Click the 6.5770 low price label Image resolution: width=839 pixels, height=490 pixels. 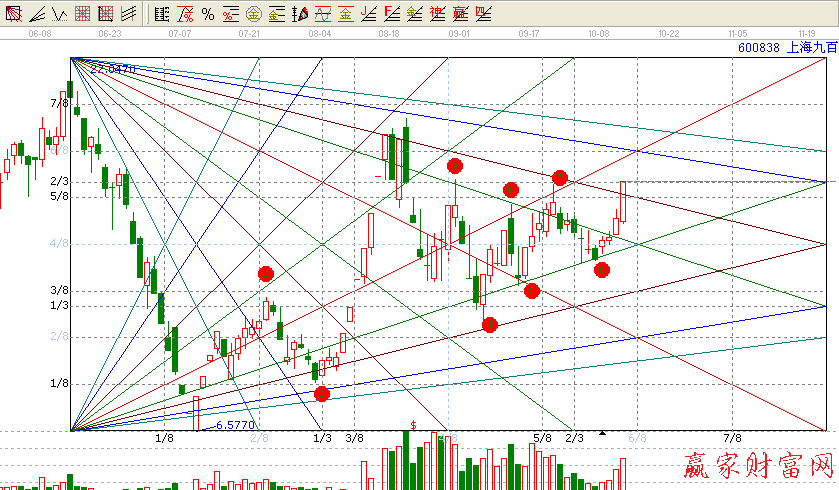(x=235, y=425)
